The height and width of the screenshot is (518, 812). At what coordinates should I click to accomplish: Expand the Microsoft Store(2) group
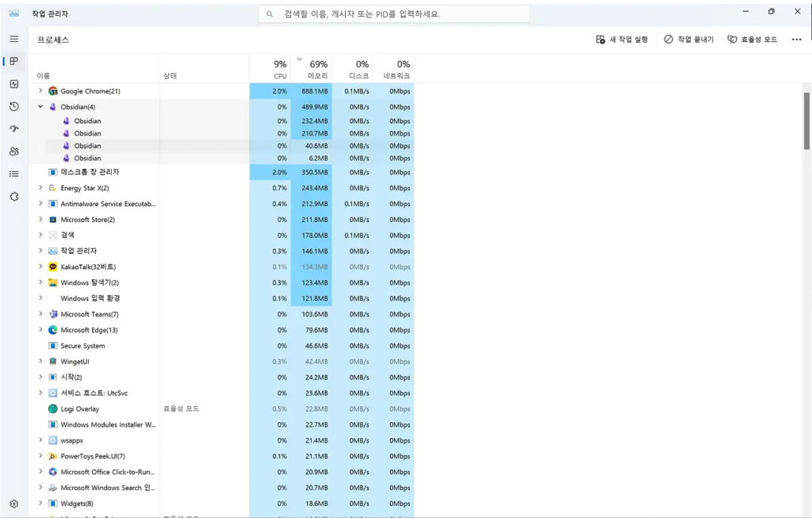tap(40, 219)
